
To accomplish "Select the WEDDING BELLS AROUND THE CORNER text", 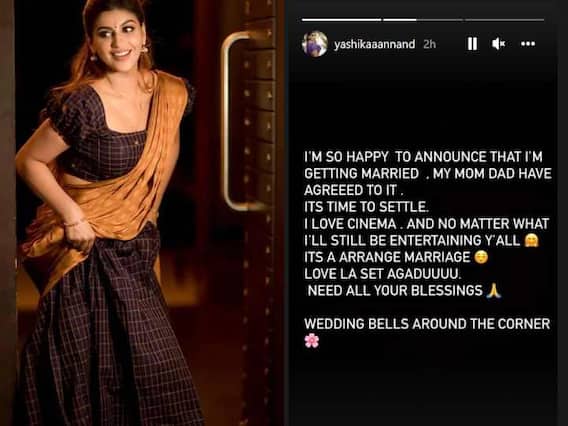I will coord(427,324).
